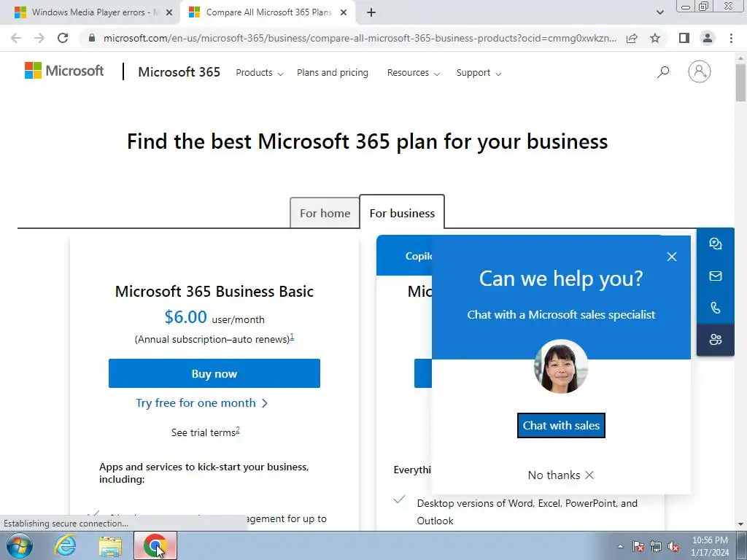
Task: Click Buy now for Business Basic
Action: click(x=214, y=373)
